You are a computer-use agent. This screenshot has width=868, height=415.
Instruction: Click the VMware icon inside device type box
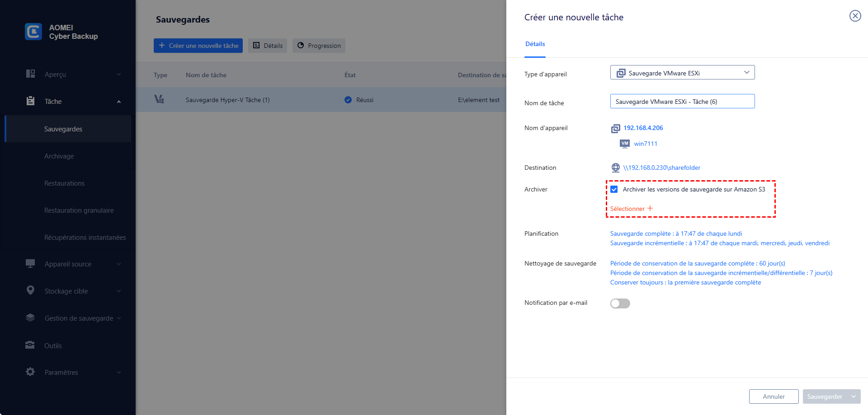[x=621, y=73]
